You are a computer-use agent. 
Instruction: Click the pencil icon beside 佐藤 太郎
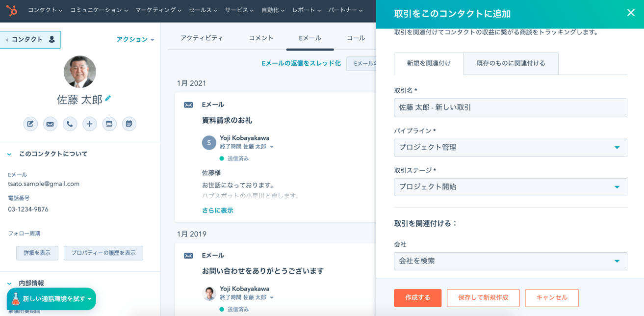click(108, 99)
